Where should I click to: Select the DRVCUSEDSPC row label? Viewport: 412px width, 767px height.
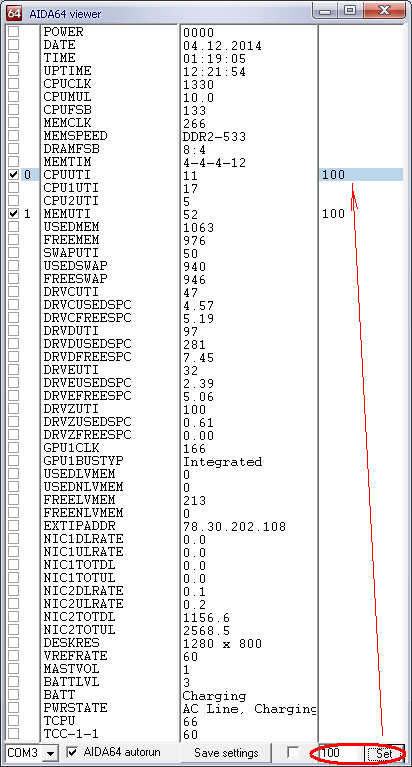(87, 305)
